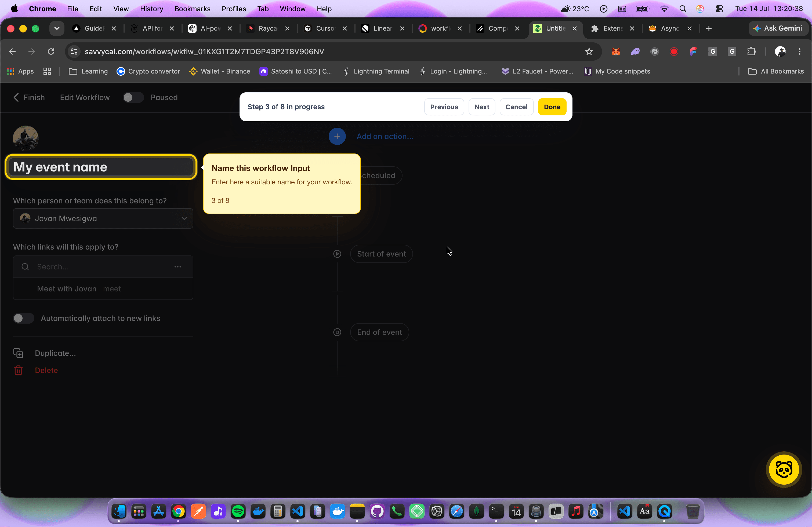Click the My event name input field
812x527 pixels.
101,167
